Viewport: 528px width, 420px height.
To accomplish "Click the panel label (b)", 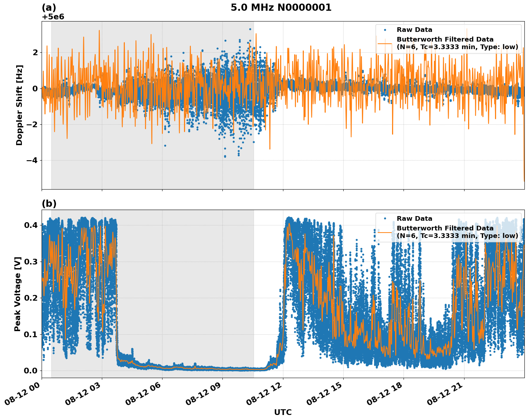I will pyautogui.click(x=49, y=204).
